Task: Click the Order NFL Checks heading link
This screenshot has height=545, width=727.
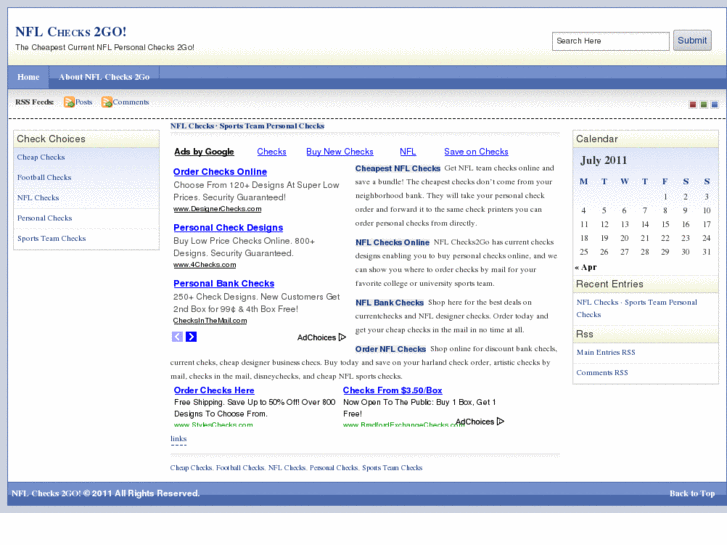Action: (390, 349)
